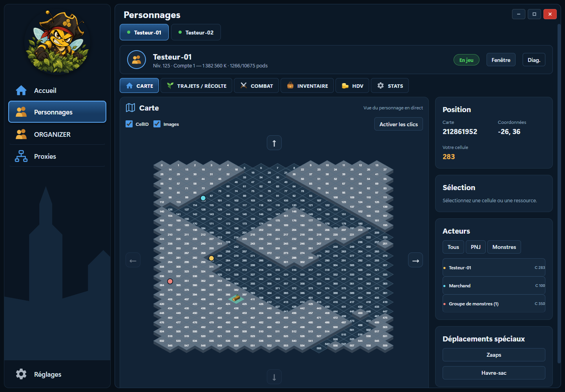Open the INVENTAIRE tab

pos(307,85)
